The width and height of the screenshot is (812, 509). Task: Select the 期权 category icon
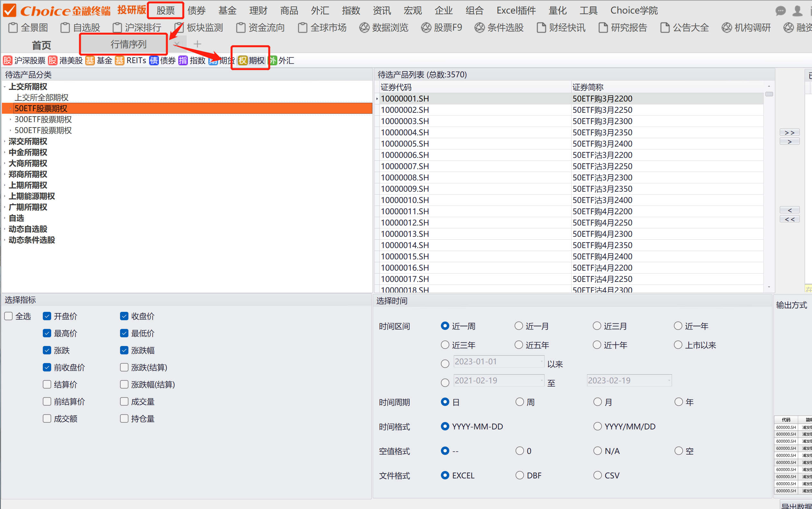pos(243,61)
